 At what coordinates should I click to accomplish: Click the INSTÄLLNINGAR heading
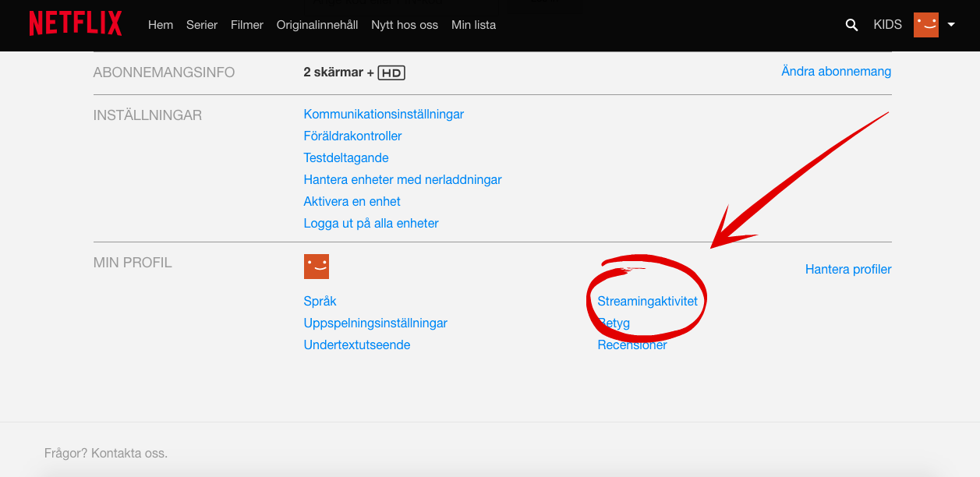(x=147, y=115)
